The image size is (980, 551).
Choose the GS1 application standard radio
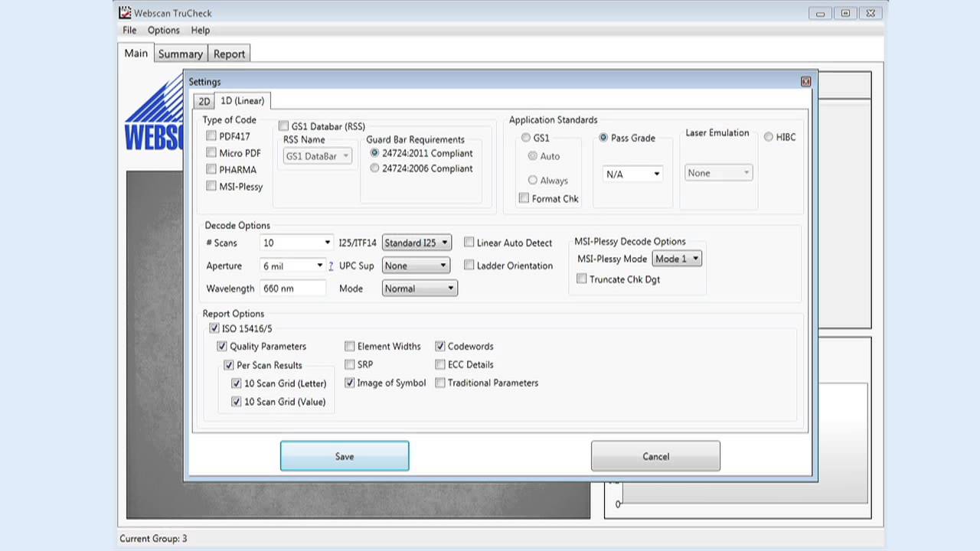coord(525,138)
